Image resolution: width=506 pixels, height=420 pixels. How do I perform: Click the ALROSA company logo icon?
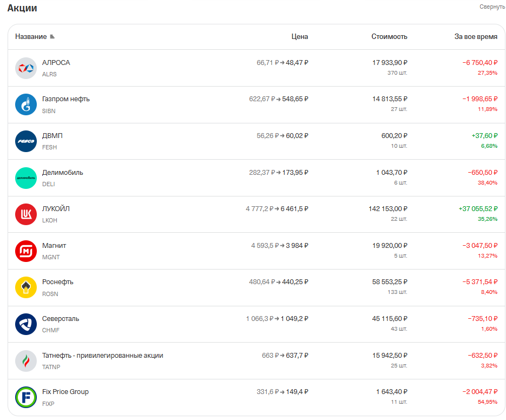tap(26, 68)
